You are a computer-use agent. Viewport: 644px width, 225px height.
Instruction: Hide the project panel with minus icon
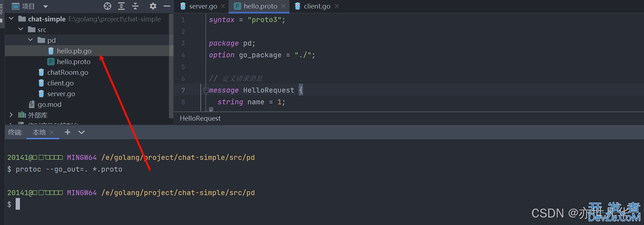click(x=167, y=6)
